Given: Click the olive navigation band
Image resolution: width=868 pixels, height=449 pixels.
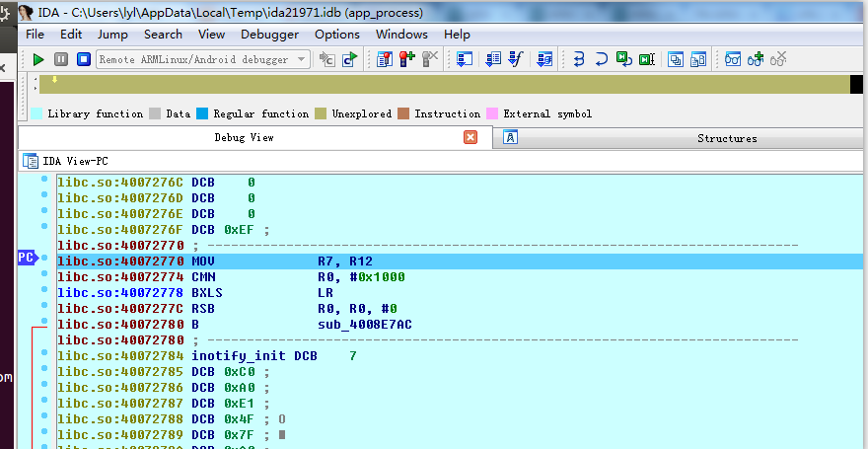Looking at the screenshot, I should click(445, 84).
